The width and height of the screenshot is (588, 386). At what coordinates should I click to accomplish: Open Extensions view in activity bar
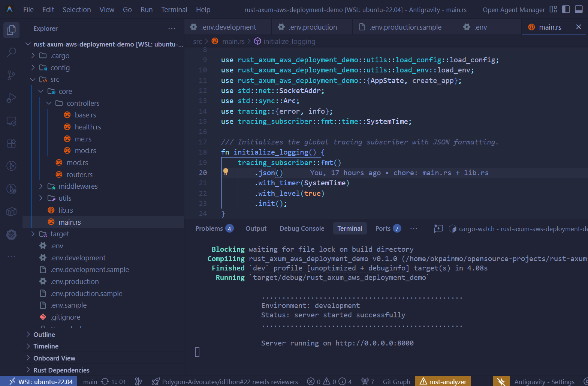(11, 144)
